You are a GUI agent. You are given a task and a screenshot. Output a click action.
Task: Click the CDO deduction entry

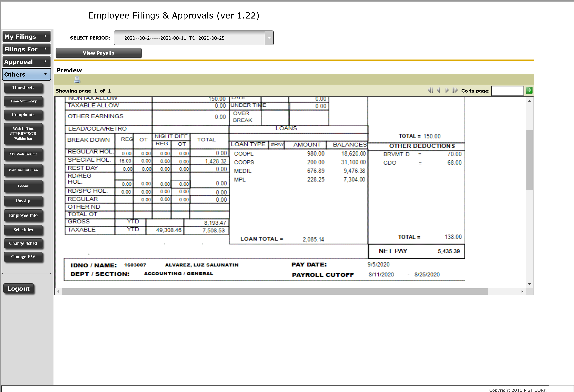click(422, 163)
